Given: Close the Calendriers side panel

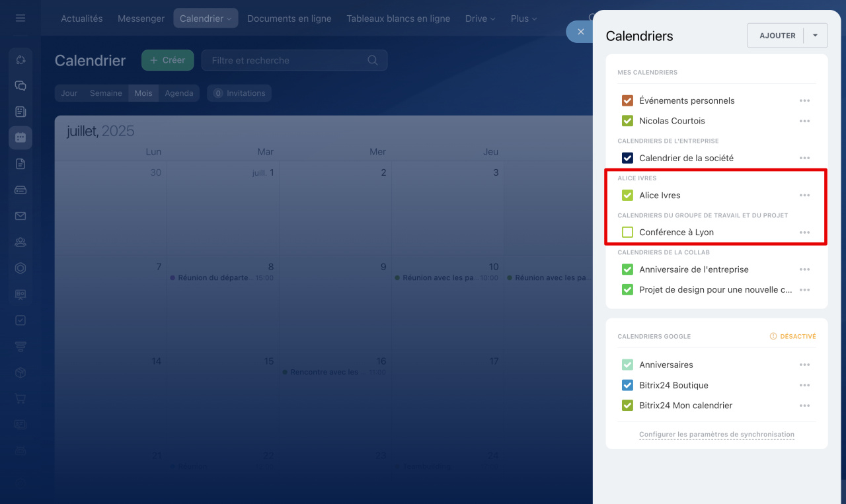Looking at the screenshot, I should 580,32.
